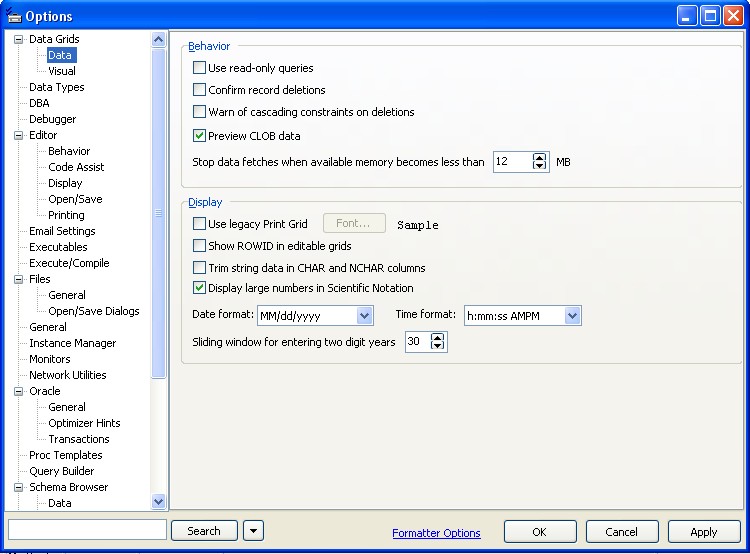Click the Options window title bar icon
The width and height of the screenshot is (750, 554).
click(14, 16)
